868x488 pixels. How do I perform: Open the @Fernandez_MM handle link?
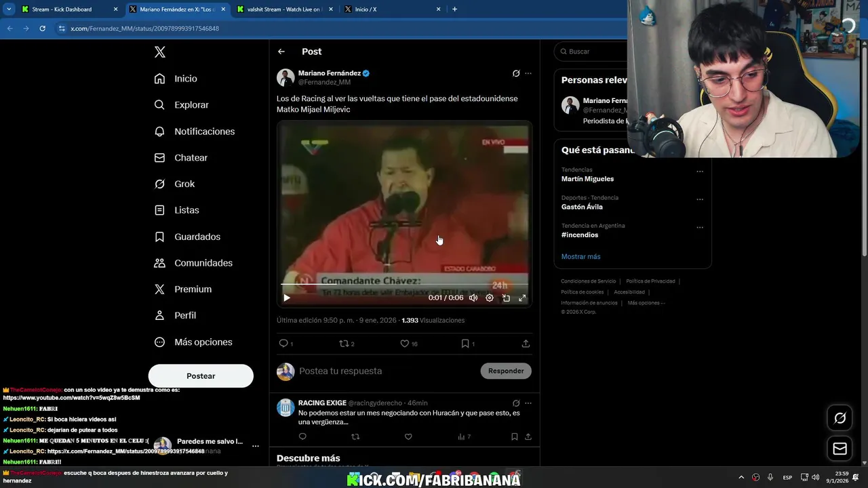tap(324, 82)
